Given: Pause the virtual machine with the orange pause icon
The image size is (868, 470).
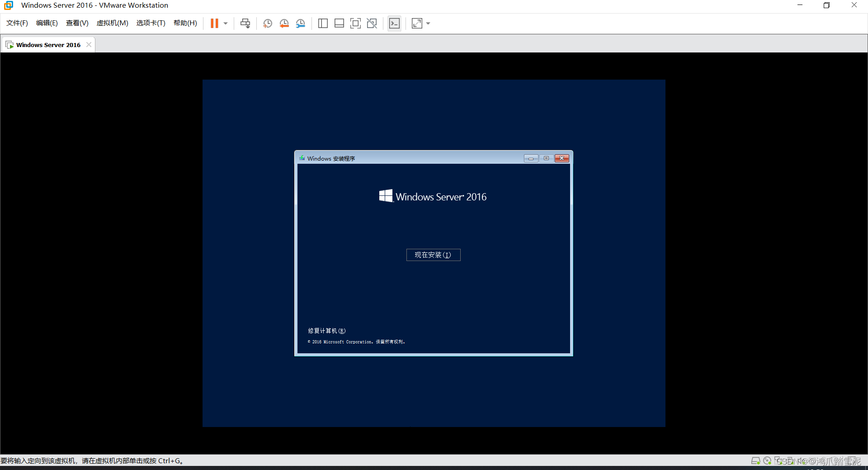Looking at the screenshot, I should pos(214,23).
